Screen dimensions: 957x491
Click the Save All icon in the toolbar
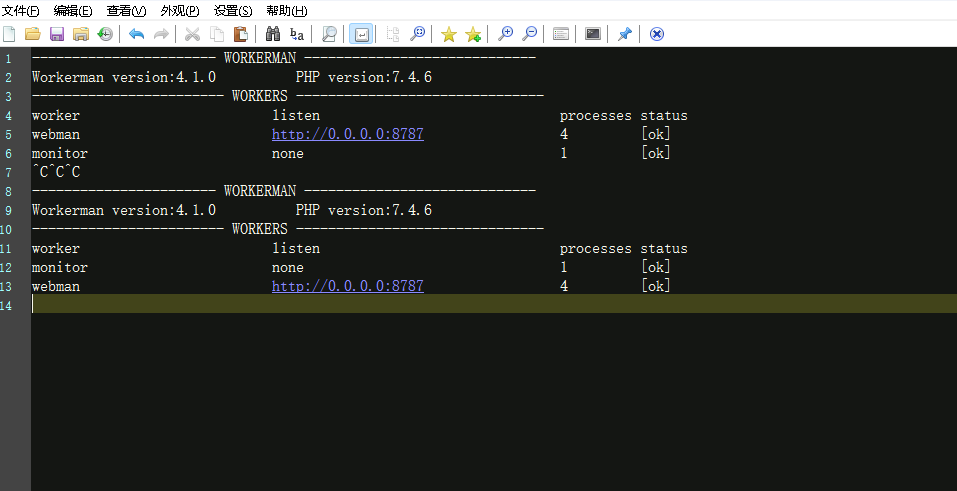(81, 34)
